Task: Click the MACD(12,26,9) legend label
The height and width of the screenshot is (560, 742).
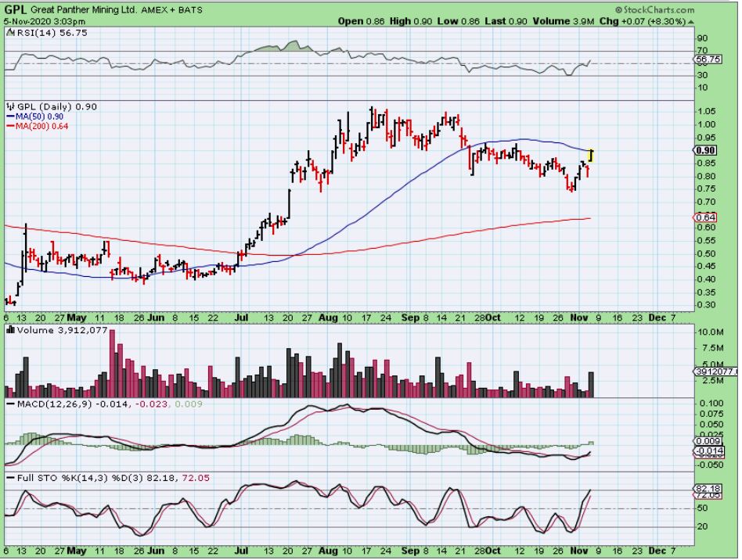Action: pos(55,404)
